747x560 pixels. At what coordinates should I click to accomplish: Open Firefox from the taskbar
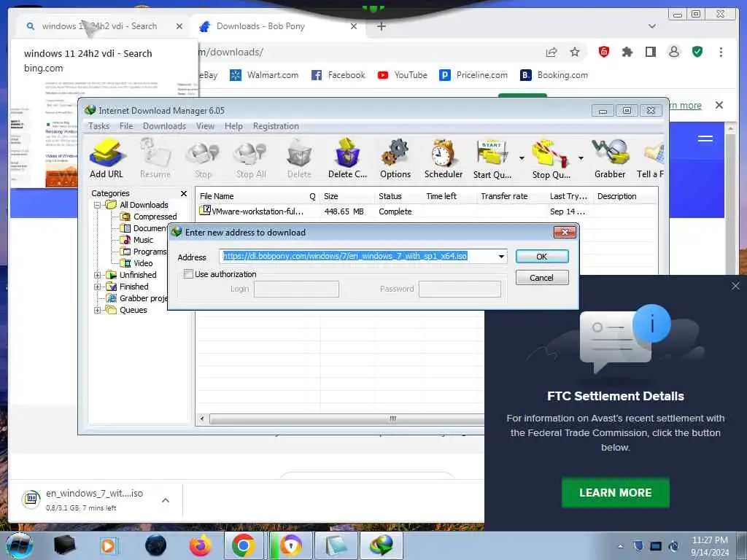point(200,545)
